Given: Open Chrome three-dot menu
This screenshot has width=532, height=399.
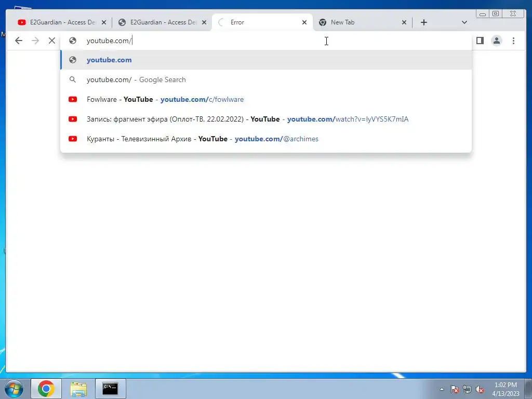Looking at the screenshot, I should pos(513,41).
